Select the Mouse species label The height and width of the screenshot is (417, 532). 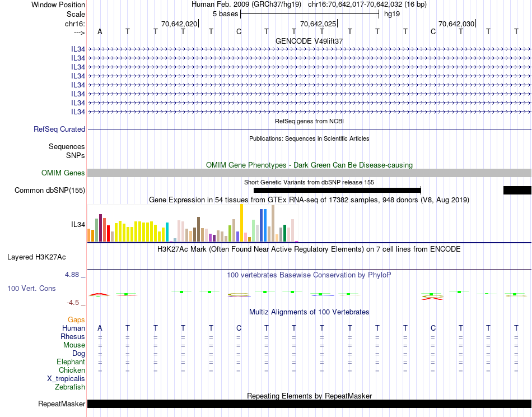74,345
